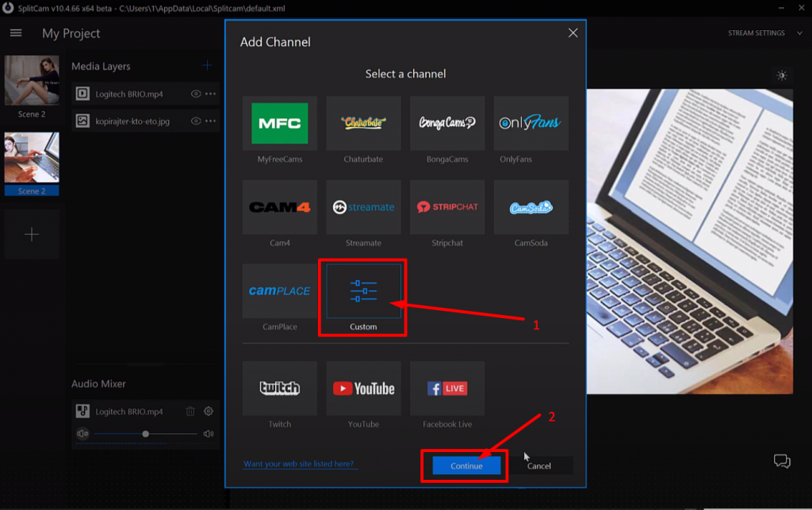Viewport: 812px width, 510px height.
Task: Click the Cancel button
Action: (x=539, y=466)
